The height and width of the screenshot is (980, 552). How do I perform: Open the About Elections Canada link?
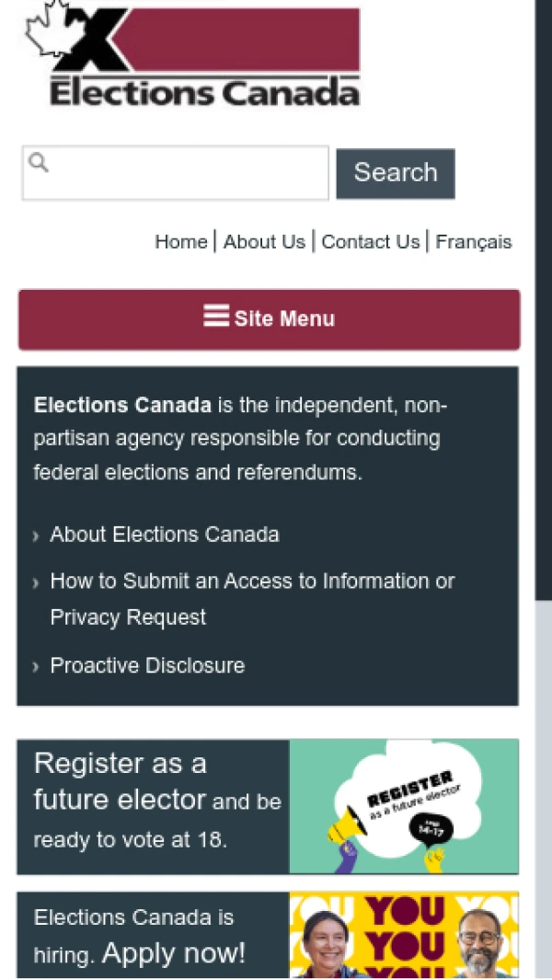(165, 535)
